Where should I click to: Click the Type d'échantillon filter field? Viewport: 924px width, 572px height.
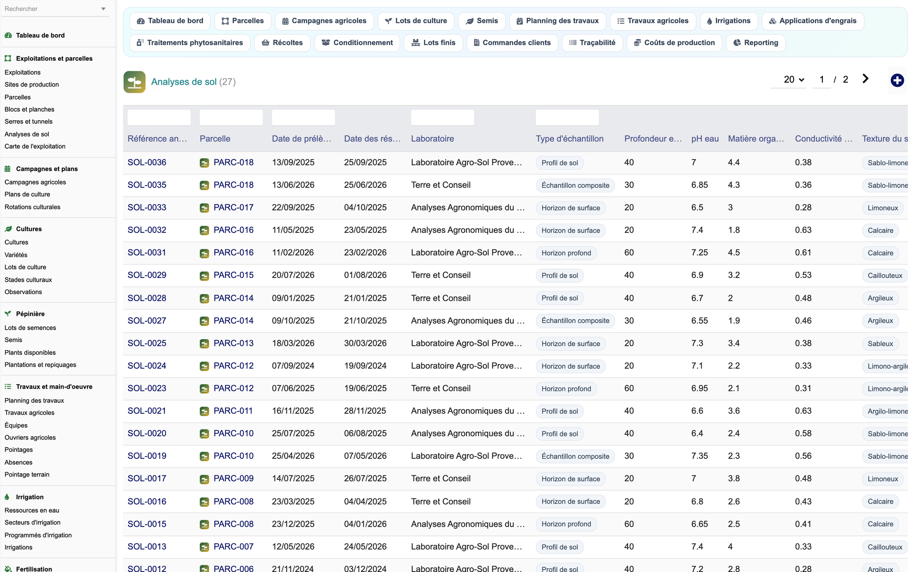pyautogui.click(x=567, y=117)
